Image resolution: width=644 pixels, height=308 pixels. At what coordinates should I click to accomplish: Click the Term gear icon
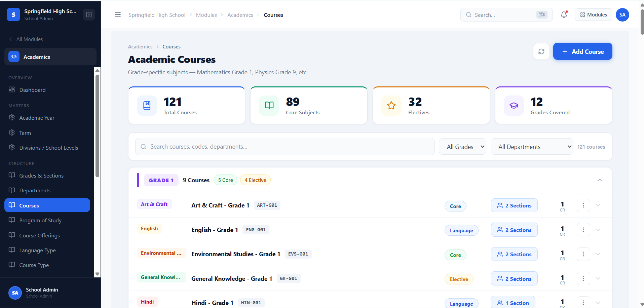pos(12,132)
